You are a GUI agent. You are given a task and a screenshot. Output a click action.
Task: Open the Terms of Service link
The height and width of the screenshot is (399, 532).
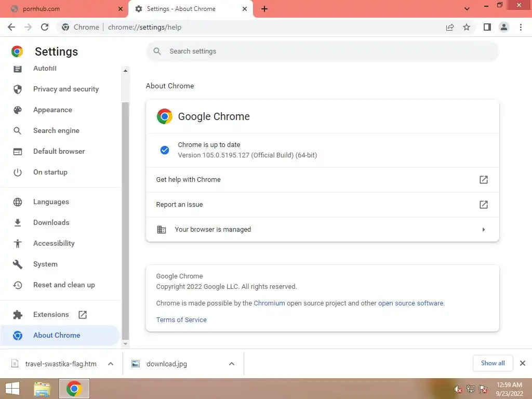point(181,320)
